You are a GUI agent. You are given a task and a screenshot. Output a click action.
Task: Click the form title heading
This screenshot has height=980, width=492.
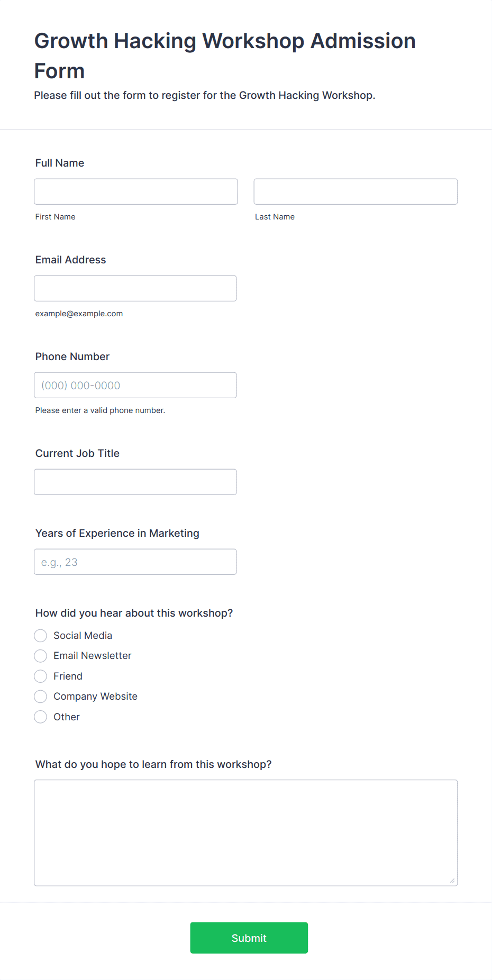point(225,56)
